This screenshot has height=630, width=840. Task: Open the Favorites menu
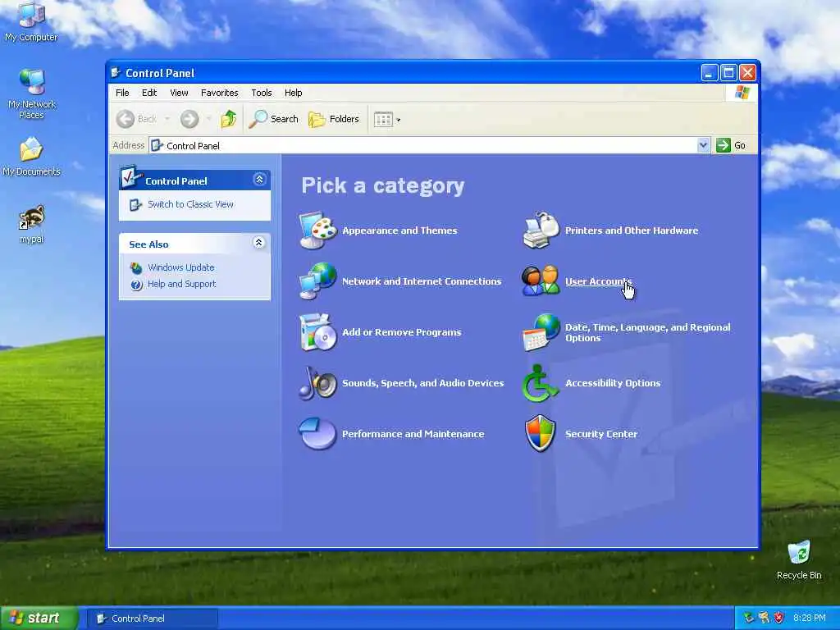[220, 93]
